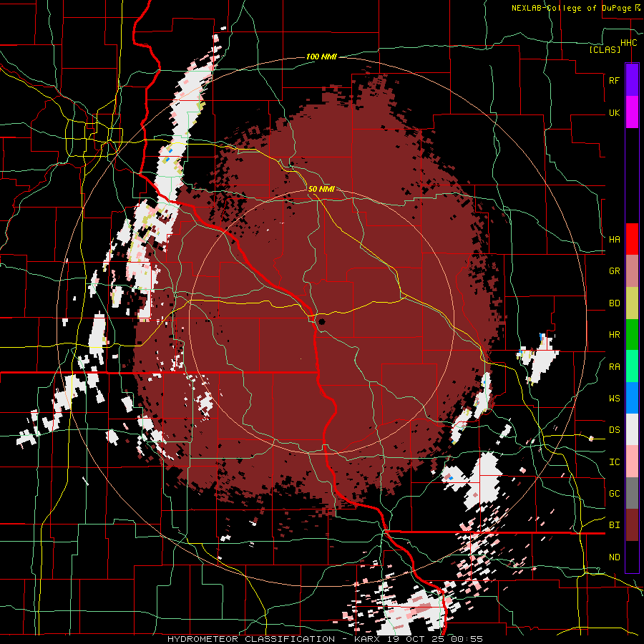
Task: Click the WS legend label
Action: click(x=614, y=399)
